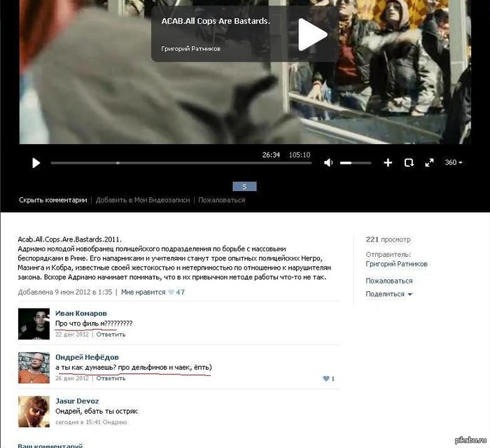Toggle the loop/repeat icon
490x448 pixels.
tap(409, 163)
